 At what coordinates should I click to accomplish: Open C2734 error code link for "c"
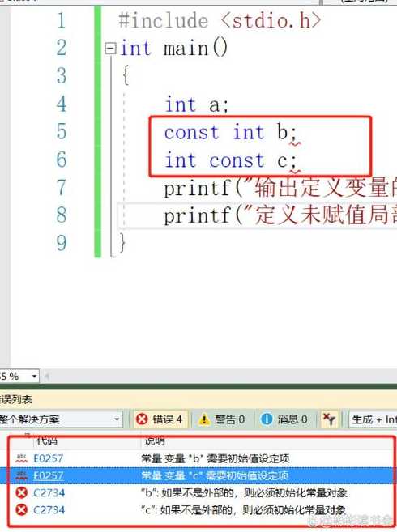(49, 509)
